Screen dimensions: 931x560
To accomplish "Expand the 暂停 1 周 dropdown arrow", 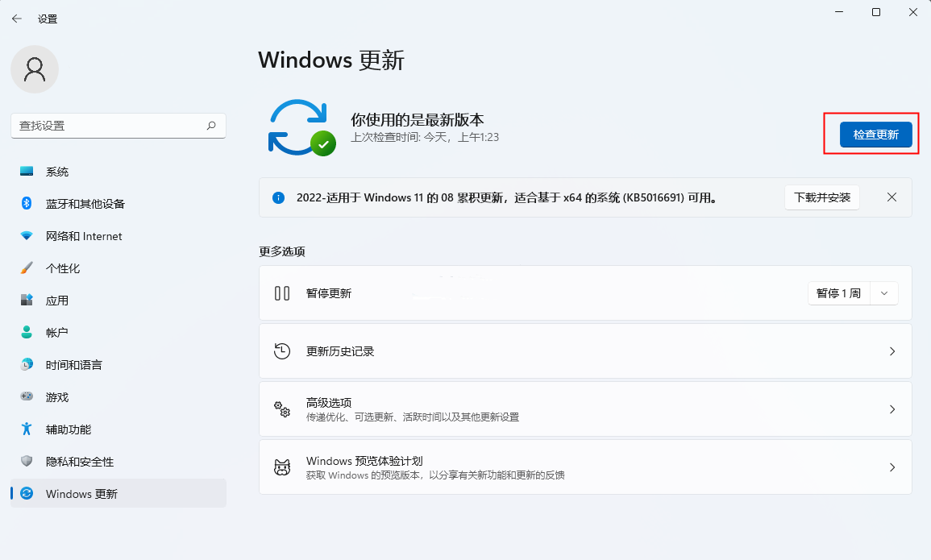I will (884, 293).
